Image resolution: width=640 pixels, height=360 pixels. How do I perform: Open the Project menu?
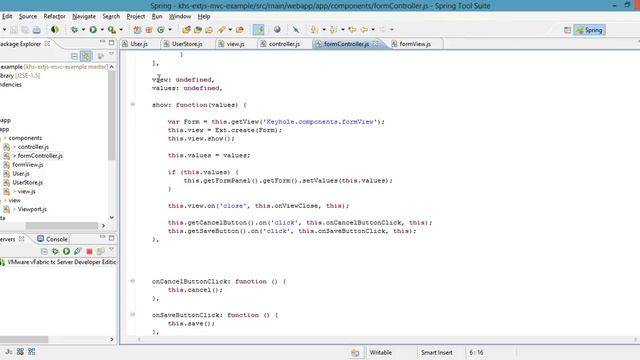(x=136, y=16)
